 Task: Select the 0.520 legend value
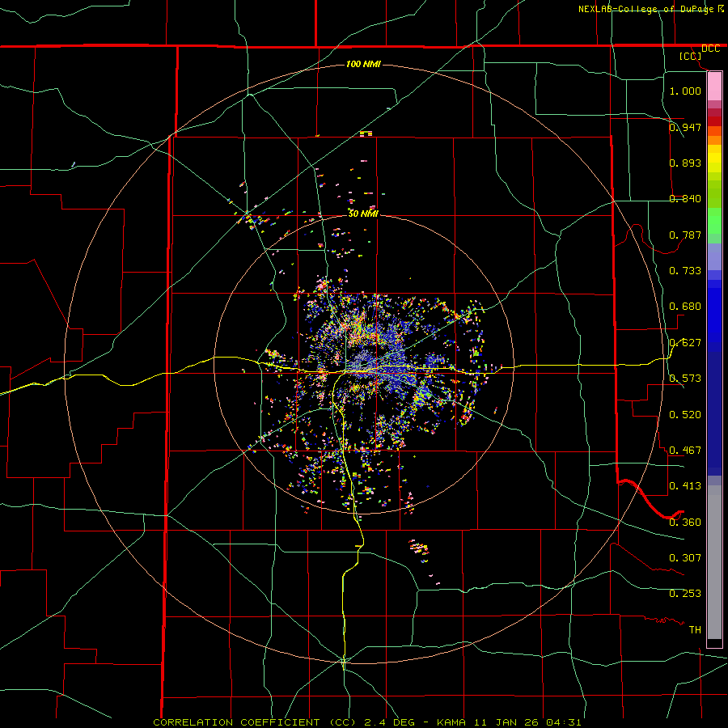[685, 415]
